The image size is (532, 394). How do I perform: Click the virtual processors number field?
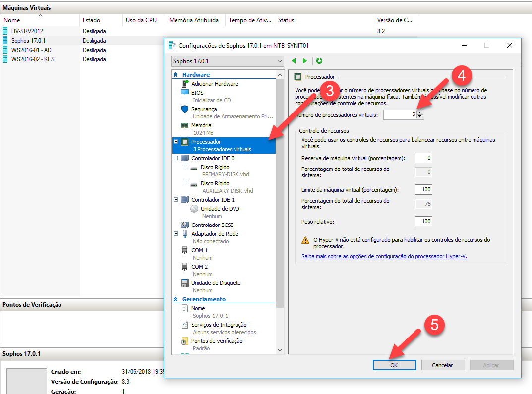[400, 114]
